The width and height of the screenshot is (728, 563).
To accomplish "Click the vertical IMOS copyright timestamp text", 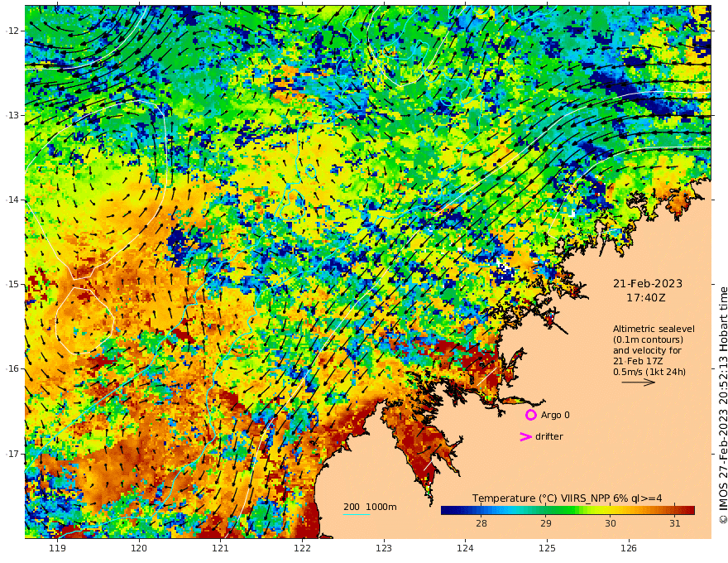I will pos(722,406).
